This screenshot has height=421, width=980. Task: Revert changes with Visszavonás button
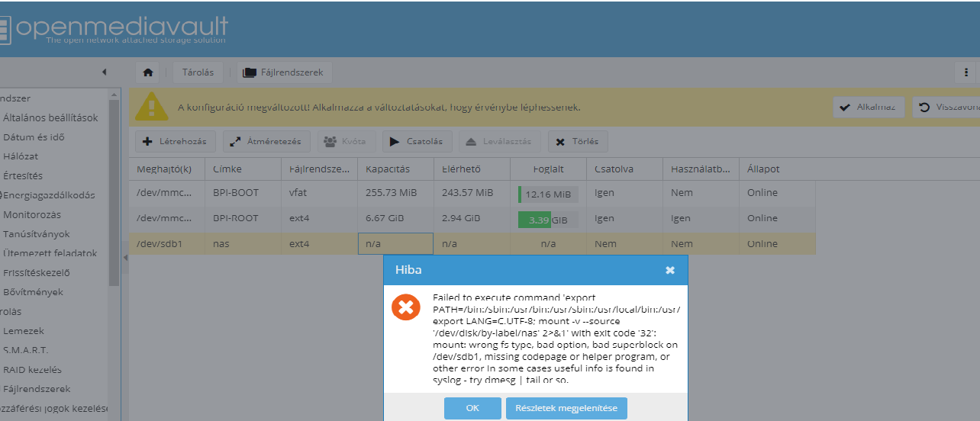(946, 107)
